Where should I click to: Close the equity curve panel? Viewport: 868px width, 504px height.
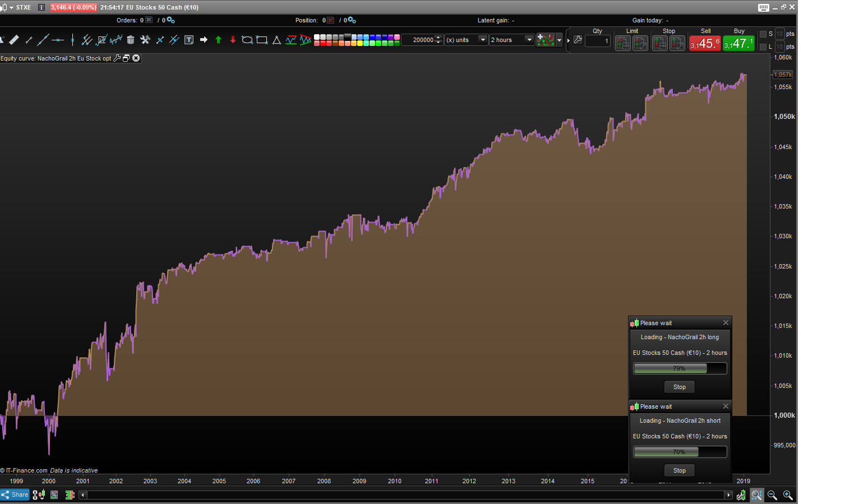[136, 58]
